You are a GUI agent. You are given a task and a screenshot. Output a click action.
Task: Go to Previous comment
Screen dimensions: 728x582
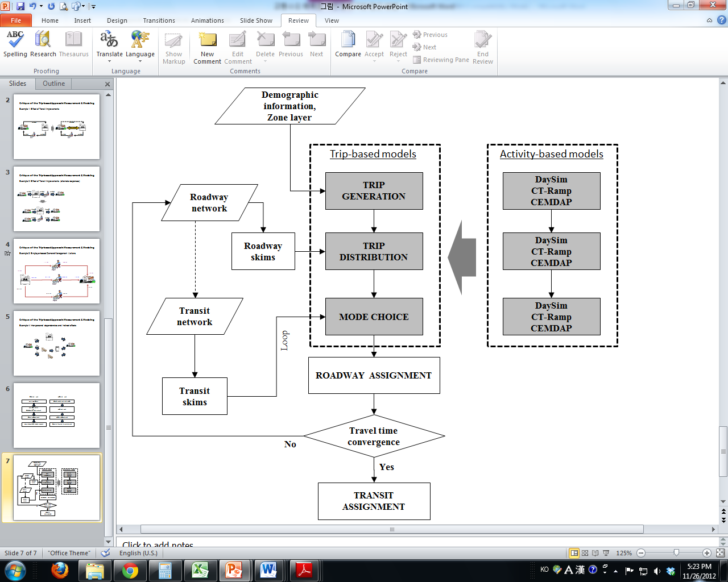pyautogui.click(x=291, y=44)
